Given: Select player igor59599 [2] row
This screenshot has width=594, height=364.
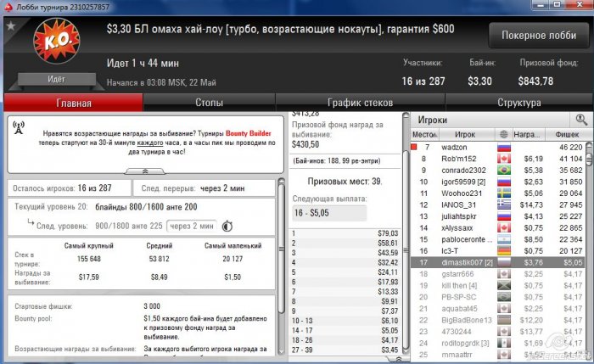Looking at the screenshot, I should click(497, 182).
